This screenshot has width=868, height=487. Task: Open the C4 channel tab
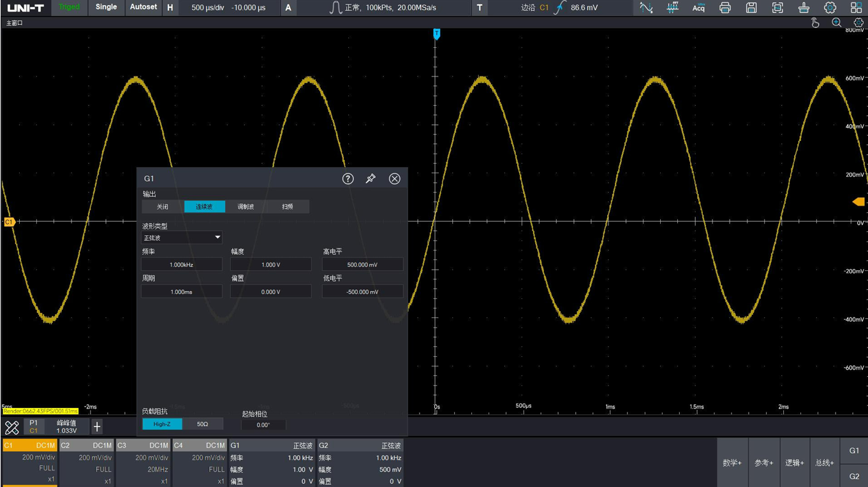point(200,463)
